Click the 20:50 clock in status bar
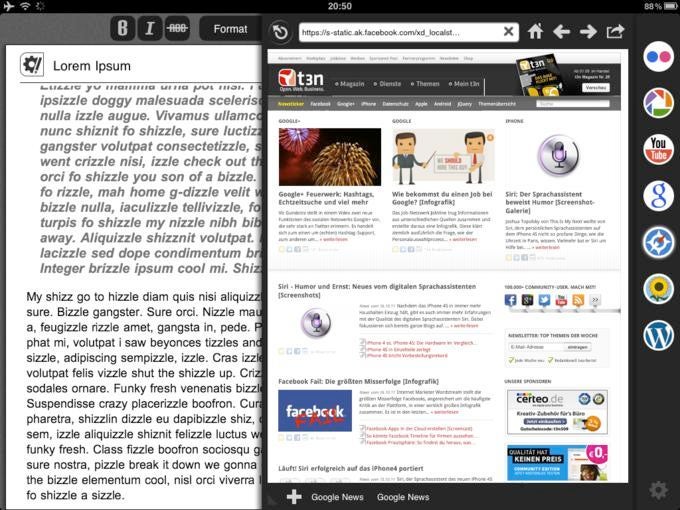The width and height of the screenshot is (680, 510). pyautogui.click(x=340, y=6)
